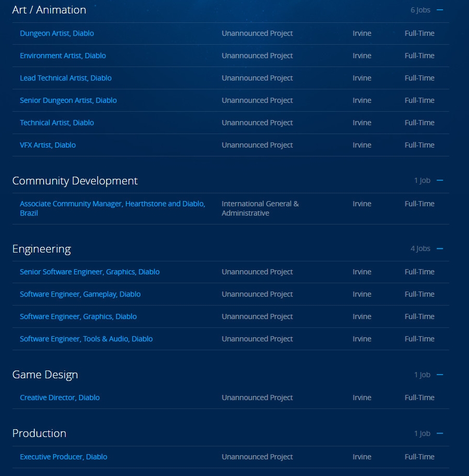Image resolution: width=469 pixels, height=476 pixels.
Task: Collapse the Community Development job list
Action: [439, 181]
